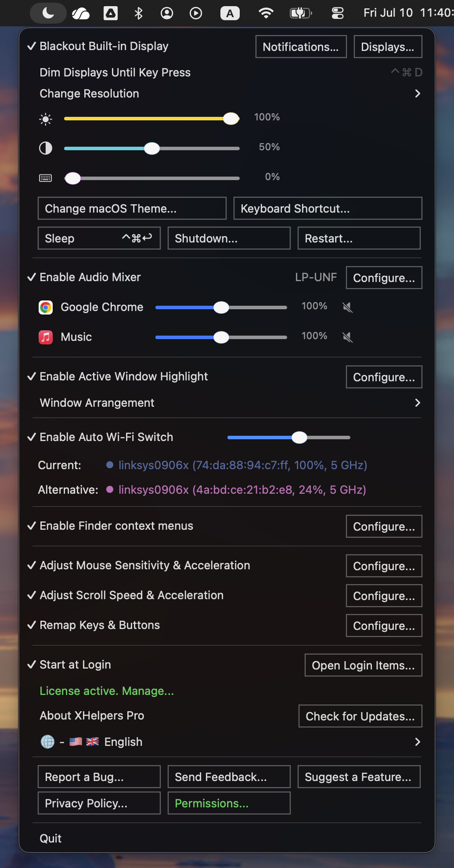Click the sun brightness icon

[x=46, y=119]
